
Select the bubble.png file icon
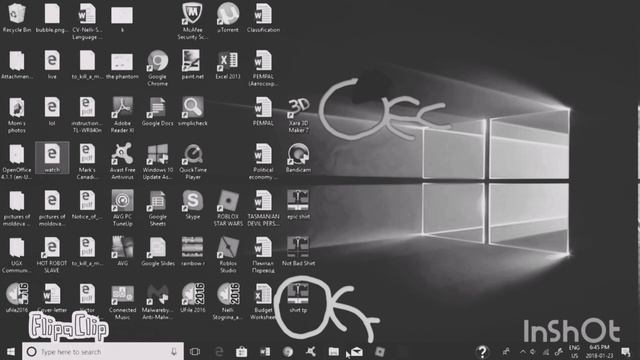coord(52,18)
